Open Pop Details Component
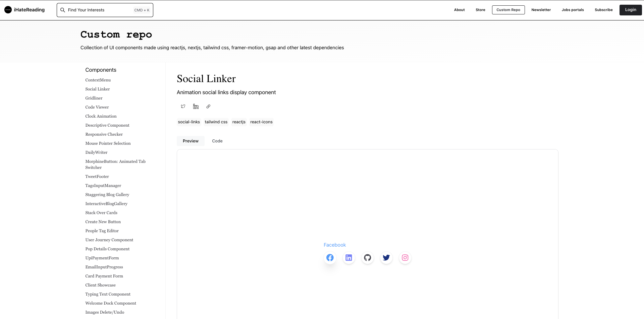The width and height of the screenshot is (644, 319). [107, 249]
